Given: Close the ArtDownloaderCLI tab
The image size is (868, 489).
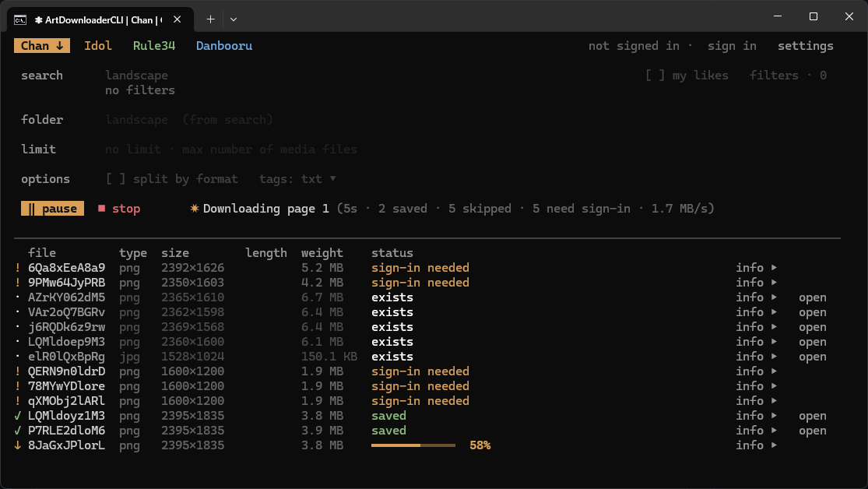Looking at the screenshot, I should point(177,19).
